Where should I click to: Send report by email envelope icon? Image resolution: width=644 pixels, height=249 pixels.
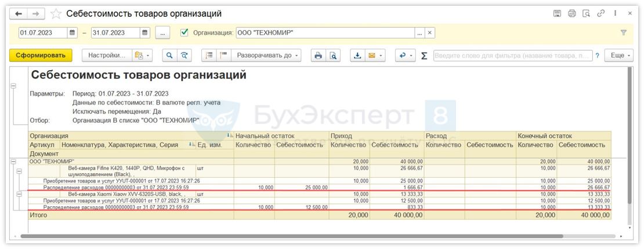pos(372,56)
